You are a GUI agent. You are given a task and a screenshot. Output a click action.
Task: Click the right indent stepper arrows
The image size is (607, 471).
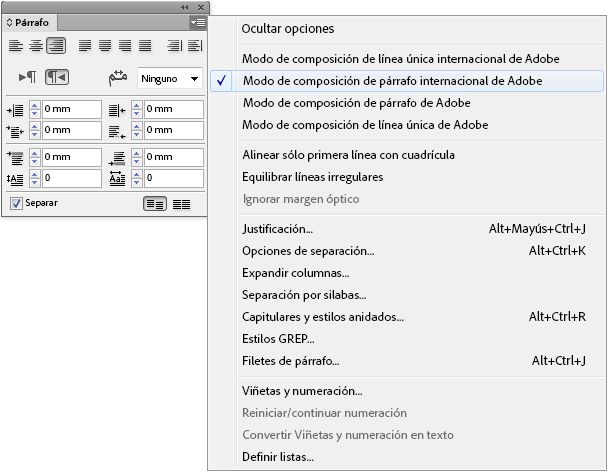[137, 110]
